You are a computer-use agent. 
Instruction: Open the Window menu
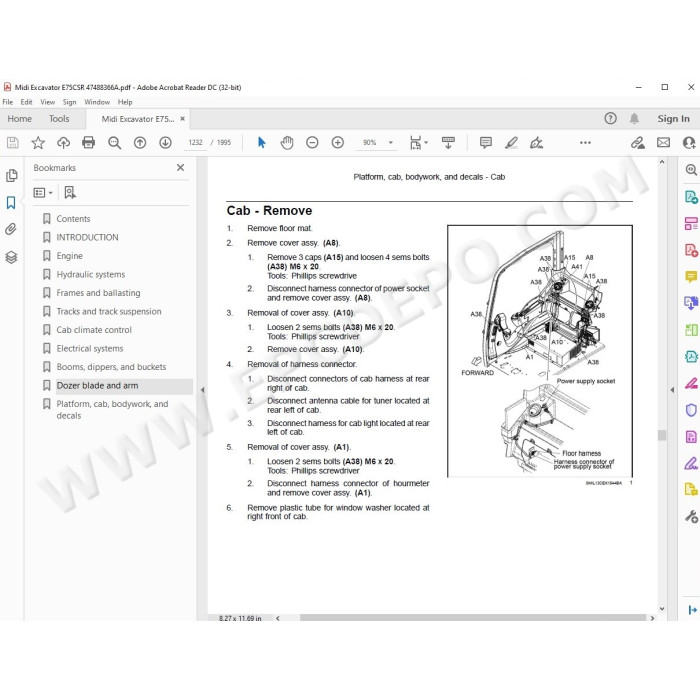(x=97, y=102)
